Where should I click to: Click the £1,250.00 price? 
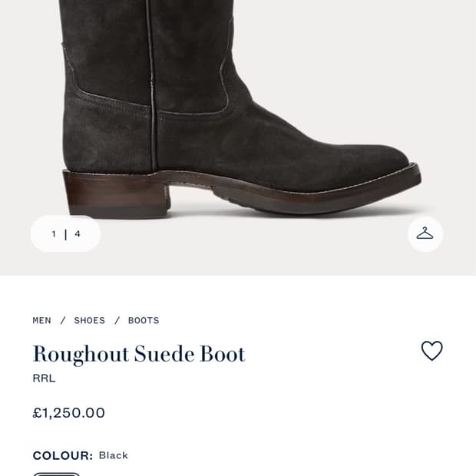(69, 413)
